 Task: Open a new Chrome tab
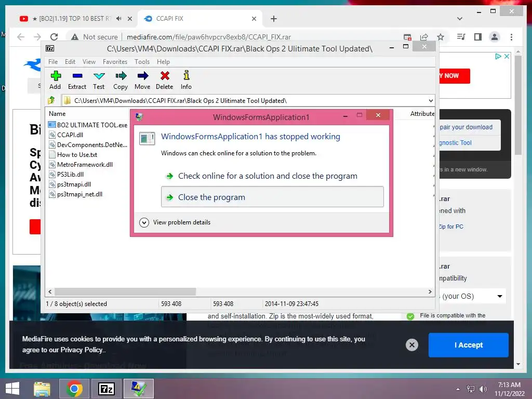tap(274, 19)
